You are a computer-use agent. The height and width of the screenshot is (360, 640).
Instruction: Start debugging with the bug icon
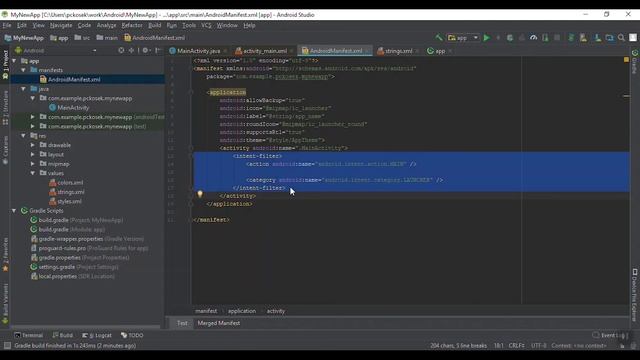tap(510, 38)
